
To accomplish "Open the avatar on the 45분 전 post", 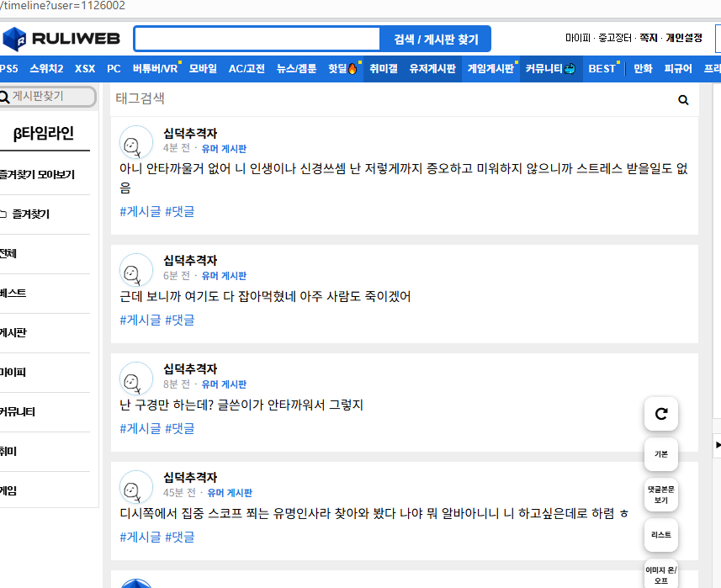I will tap(135, 486).
